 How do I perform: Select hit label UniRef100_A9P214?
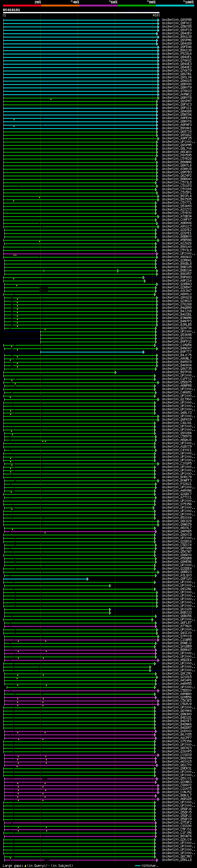pos(177,281)
